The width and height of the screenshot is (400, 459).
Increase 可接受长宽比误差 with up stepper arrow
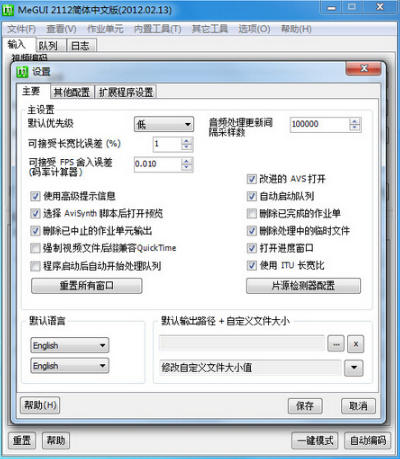187,141
